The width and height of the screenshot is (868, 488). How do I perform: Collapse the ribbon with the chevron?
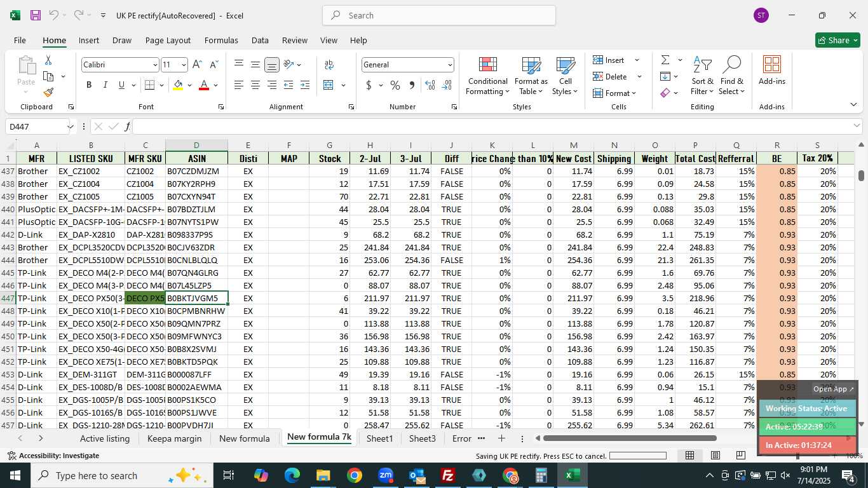(853, 105)
